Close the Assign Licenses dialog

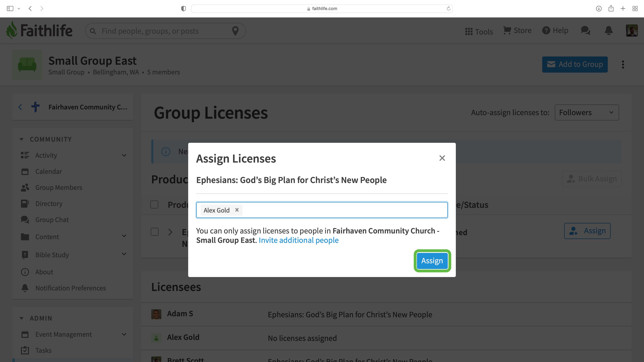[x=442, y=158]
